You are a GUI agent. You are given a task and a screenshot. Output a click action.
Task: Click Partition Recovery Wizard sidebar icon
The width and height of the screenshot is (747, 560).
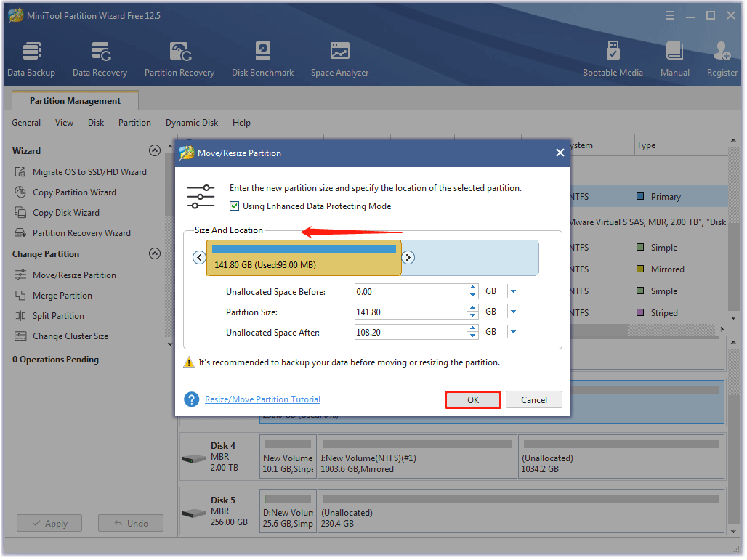[x=20, y=233]
